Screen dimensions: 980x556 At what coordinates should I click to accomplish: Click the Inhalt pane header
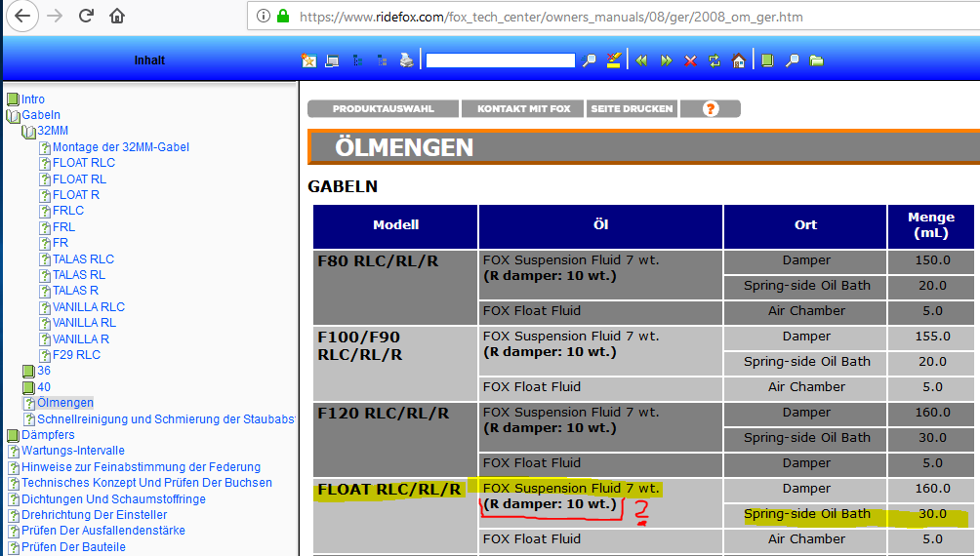coord(149,60)
